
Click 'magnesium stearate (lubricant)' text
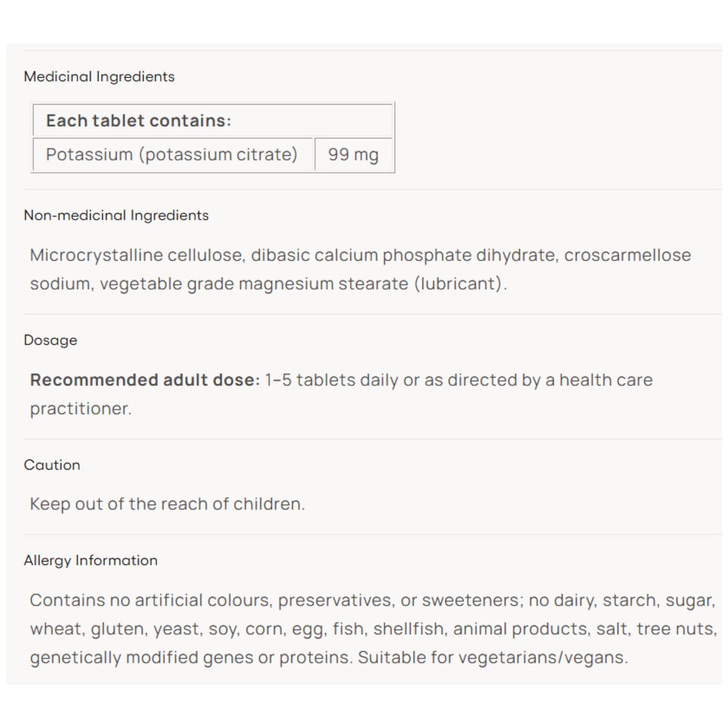pos(370,284)
